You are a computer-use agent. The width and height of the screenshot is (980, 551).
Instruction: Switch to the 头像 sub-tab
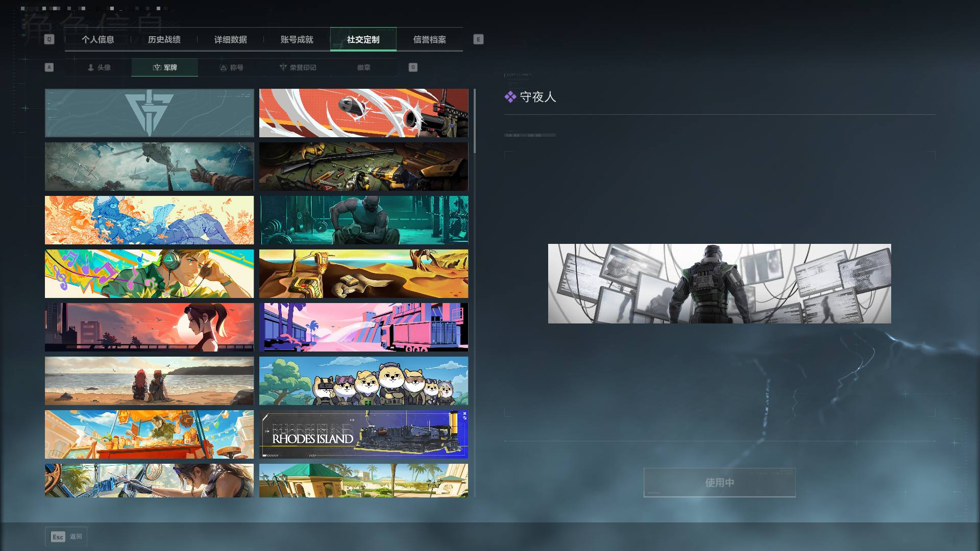(x=99, y=67)
